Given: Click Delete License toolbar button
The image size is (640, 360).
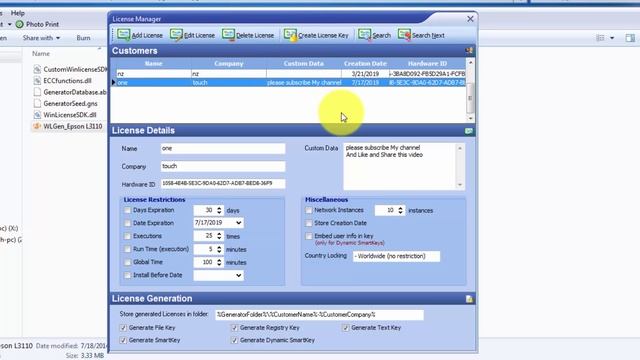Looking at the screenshot, I should (x=248, y=35).
